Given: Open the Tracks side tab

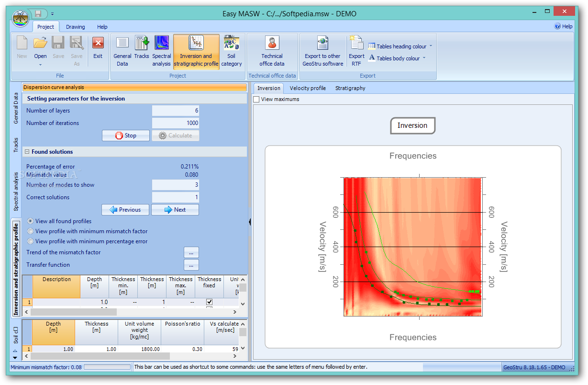Looking at the screenshot, I should pyautogui.click(x=16, y=146).
